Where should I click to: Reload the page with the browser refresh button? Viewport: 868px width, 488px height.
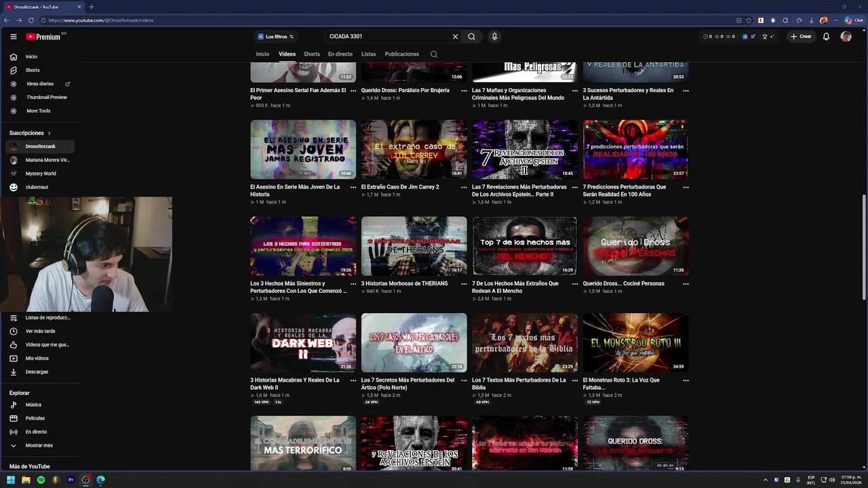tap(31, 20)
